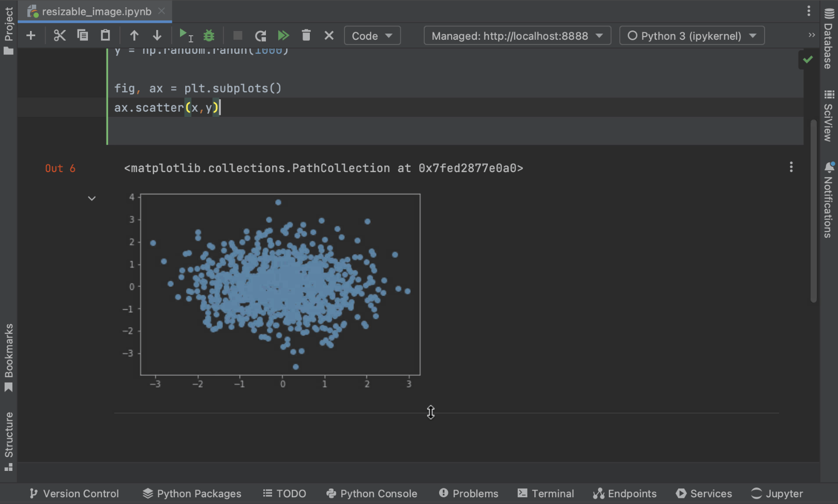Screen dimensions: 838x504
Task: Open the Terminal tool window
Action: tap(546, 494)
